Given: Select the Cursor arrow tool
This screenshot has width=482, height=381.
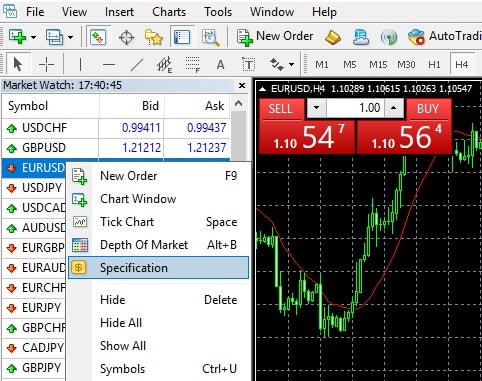Looking at the screenshot, I should click(x=18, y=64).
